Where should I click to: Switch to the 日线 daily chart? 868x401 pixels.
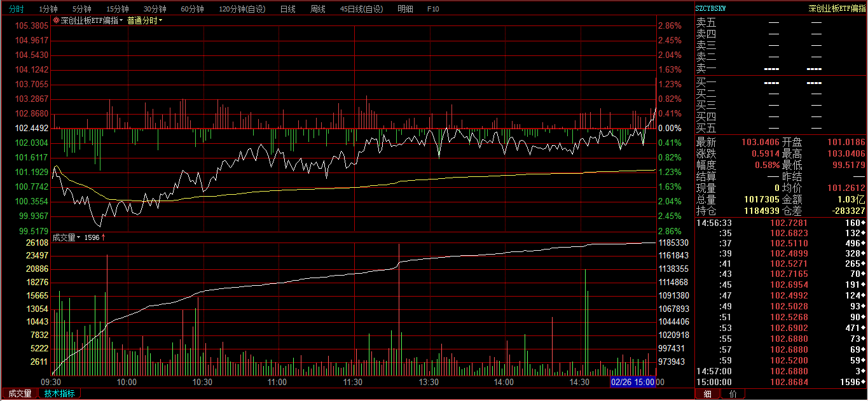pos(287,9)
